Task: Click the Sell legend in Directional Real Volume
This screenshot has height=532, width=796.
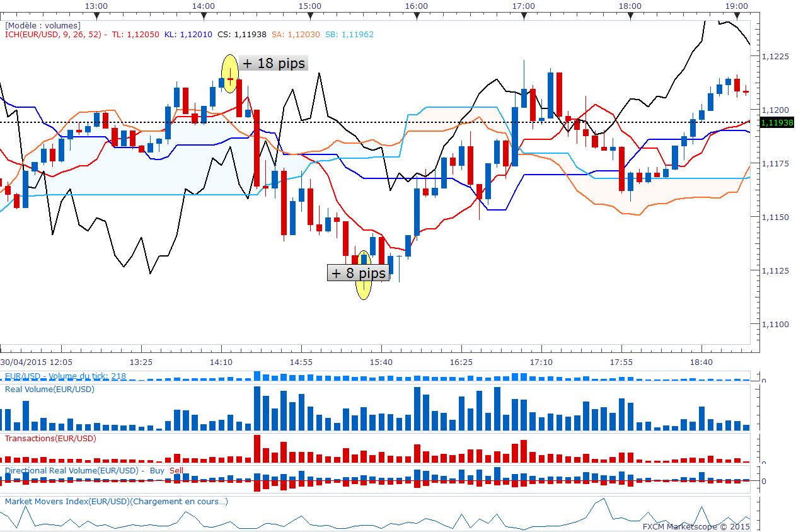Action: (176, 471)
